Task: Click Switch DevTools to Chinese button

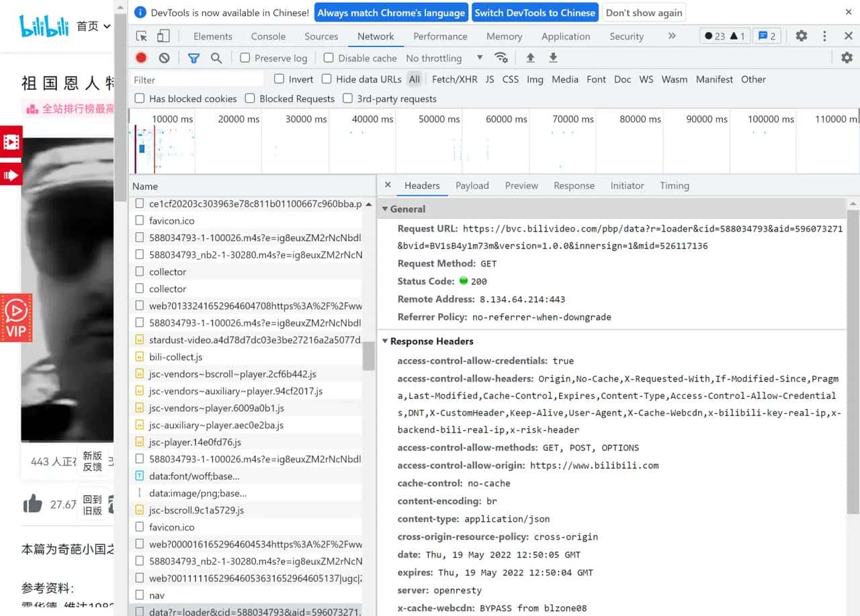Action: tap(535, 12)
